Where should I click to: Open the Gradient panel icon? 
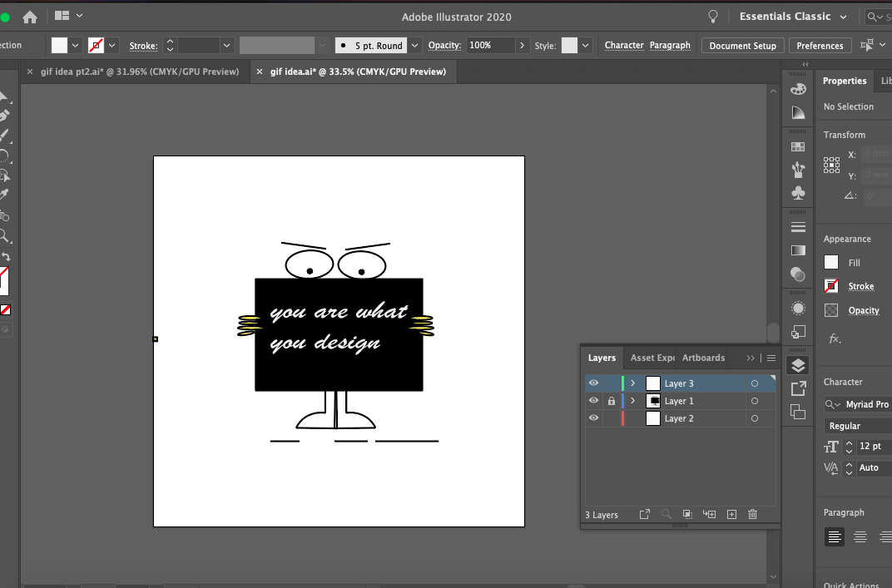click(798, 250)
